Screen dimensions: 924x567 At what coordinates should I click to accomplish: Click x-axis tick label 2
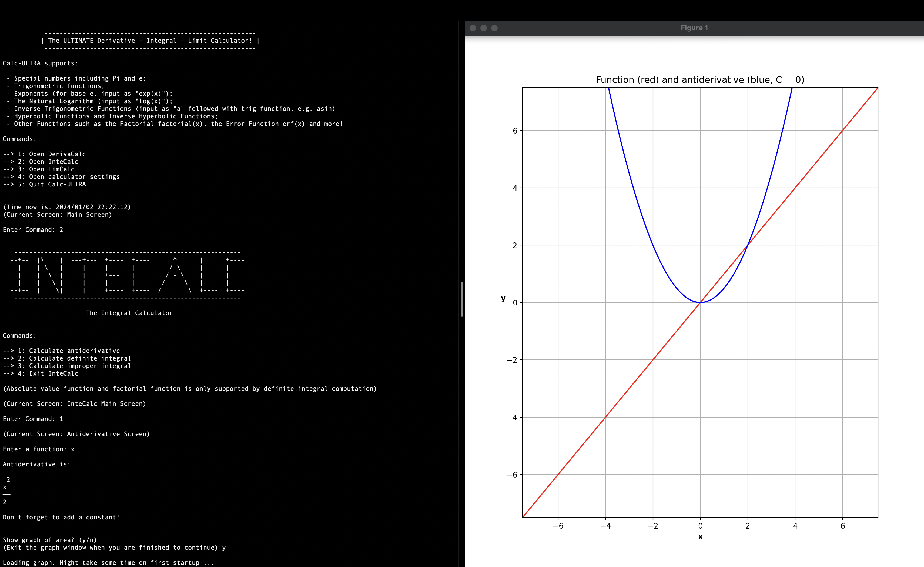tap(748, 526)
